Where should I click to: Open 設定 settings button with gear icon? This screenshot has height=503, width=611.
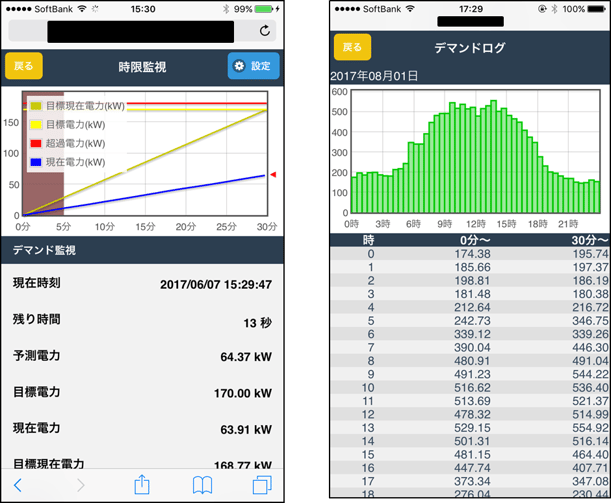[253, 66]
